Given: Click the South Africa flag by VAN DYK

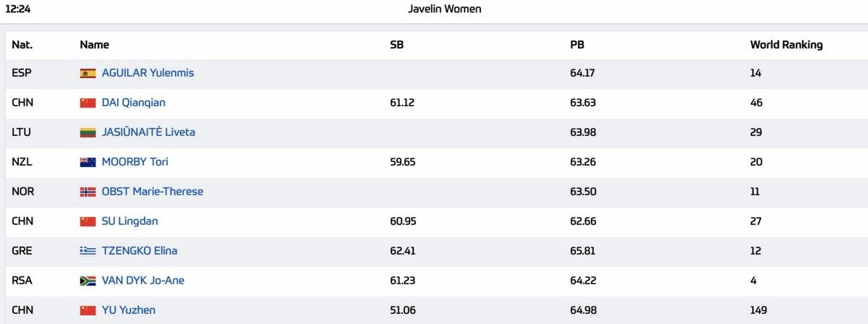Looking at the screenshot, I should 88,281.
